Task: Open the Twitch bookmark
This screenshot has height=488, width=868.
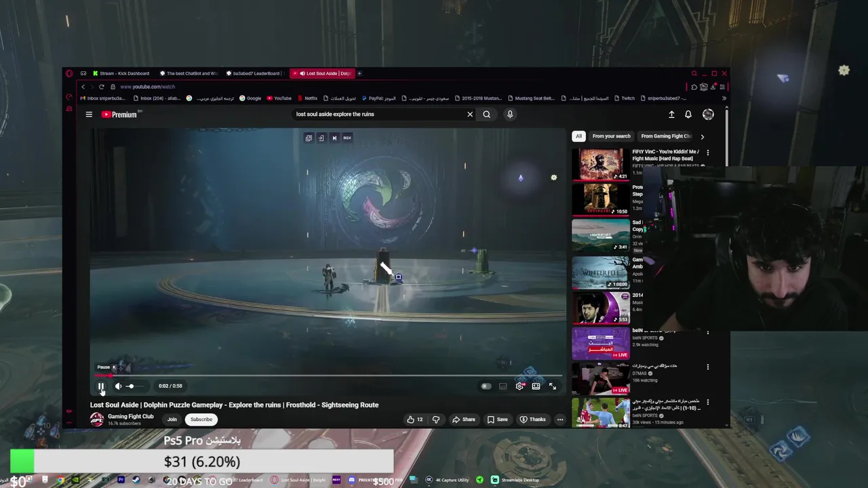Action: [625, 98]
